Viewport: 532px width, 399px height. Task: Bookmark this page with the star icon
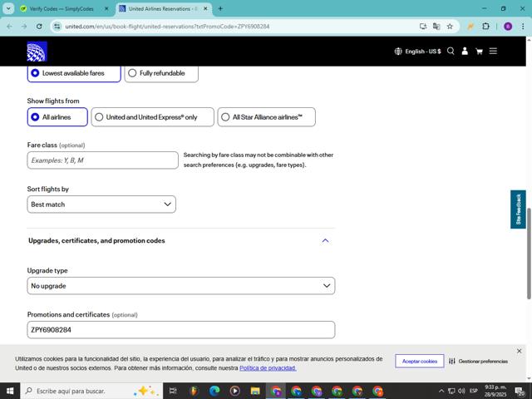point(450,27)
